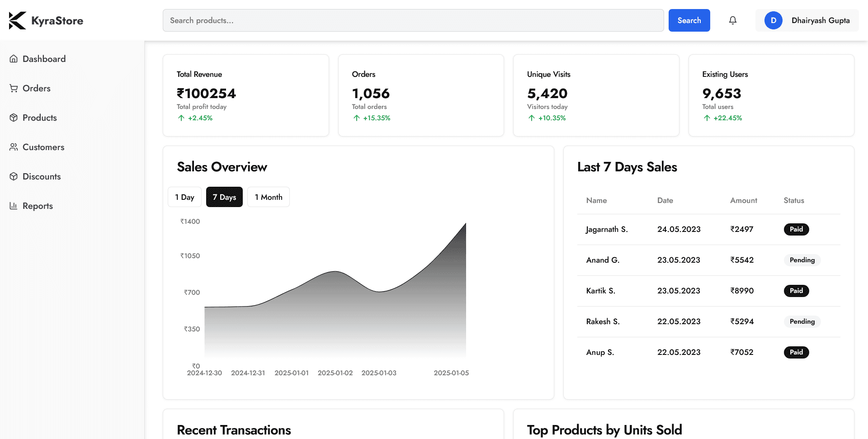Click the ₹1400 y-axis label
The height and width of the screenshot is (439, 868).
(190, 222)
